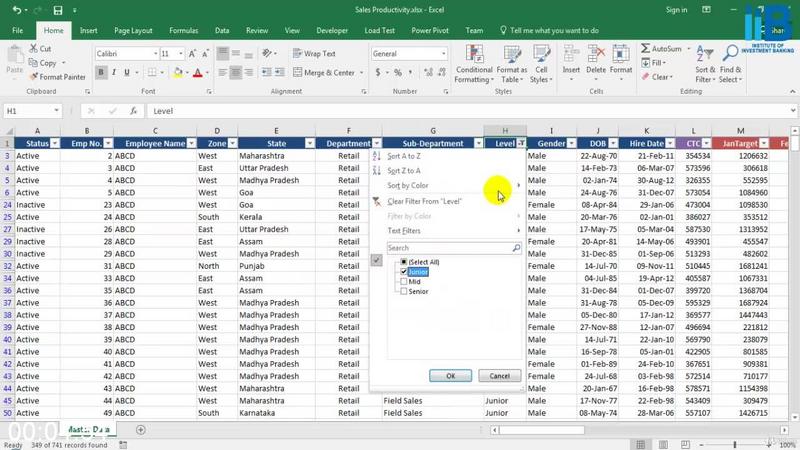
Task: Activate the Format Painter tool
Action: [x=57, y=77]
